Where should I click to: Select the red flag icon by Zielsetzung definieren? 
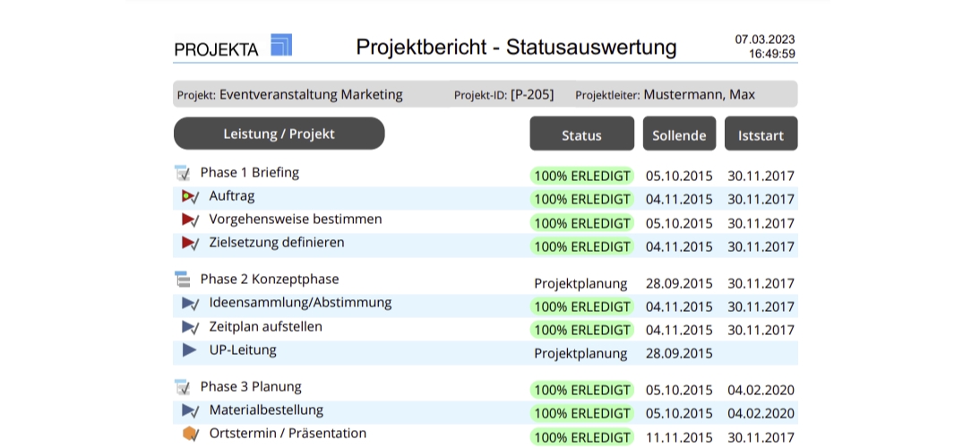coord(190,243)
